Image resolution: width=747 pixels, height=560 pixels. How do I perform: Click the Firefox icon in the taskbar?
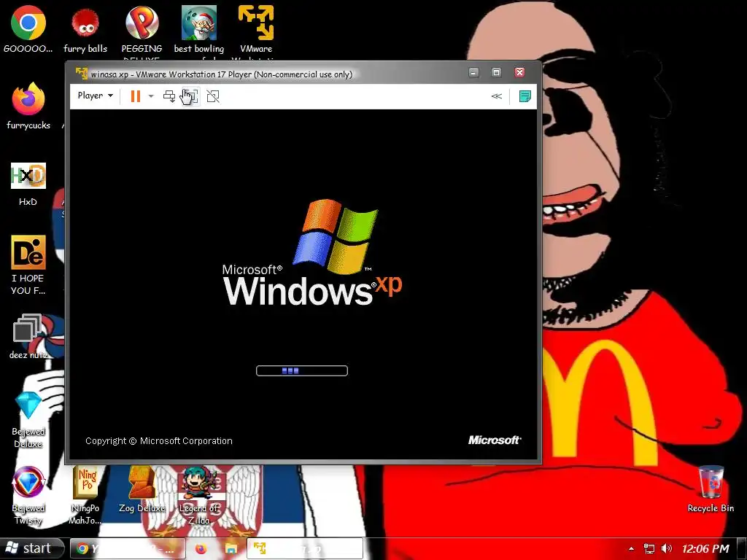(201, 549)
